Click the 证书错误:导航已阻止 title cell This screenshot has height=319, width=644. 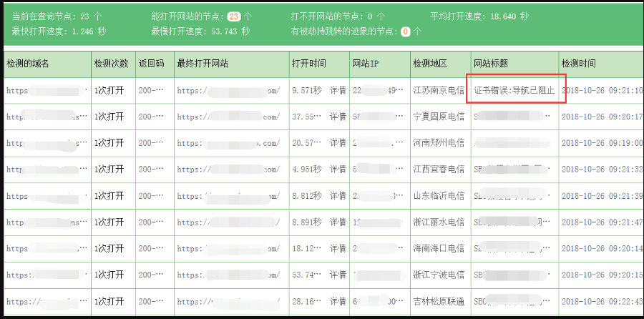[x=515, y=91]
